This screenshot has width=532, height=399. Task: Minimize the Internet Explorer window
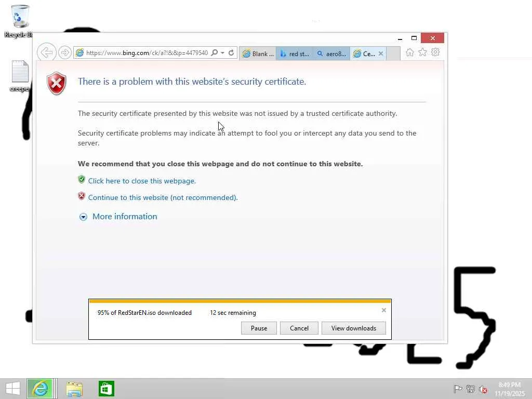tap(400, 38)
